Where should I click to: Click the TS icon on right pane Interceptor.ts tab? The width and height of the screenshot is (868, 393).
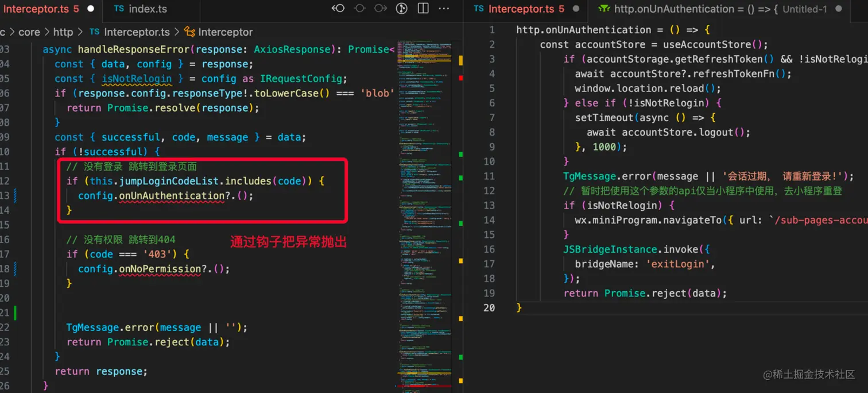tap(479, 9)
